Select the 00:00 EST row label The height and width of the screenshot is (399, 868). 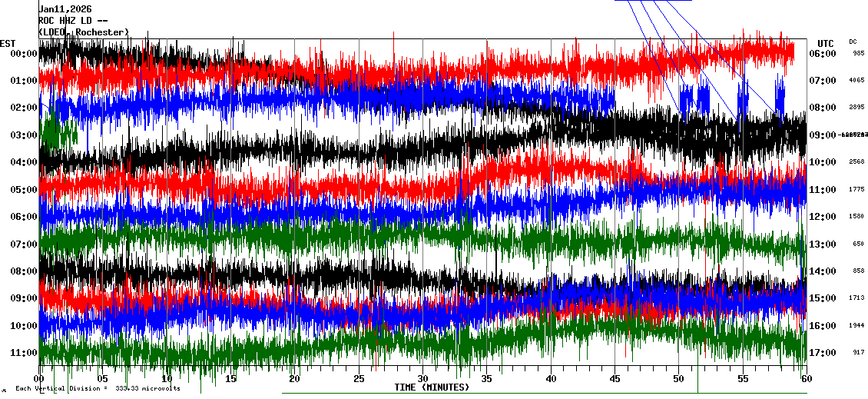pos(22,54)
